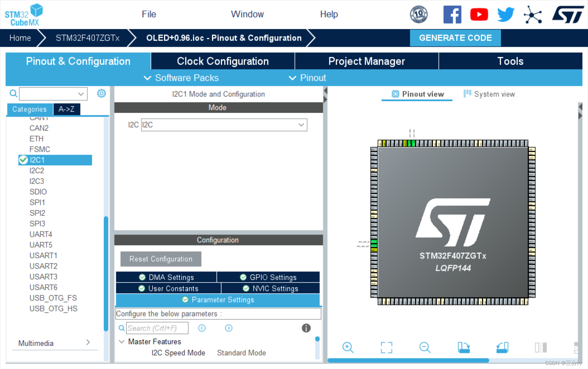Open the Window menu
Image resolution: width=588 pixels, height=369 pixels.
point(247,14)
